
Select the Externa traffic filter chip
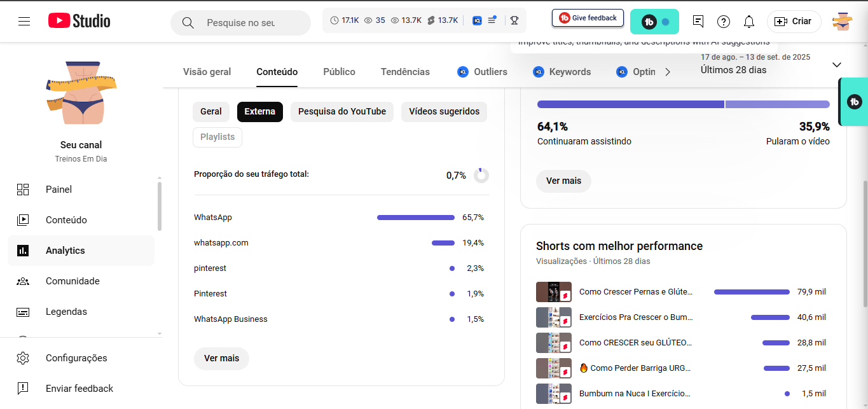tap(259, 111)
